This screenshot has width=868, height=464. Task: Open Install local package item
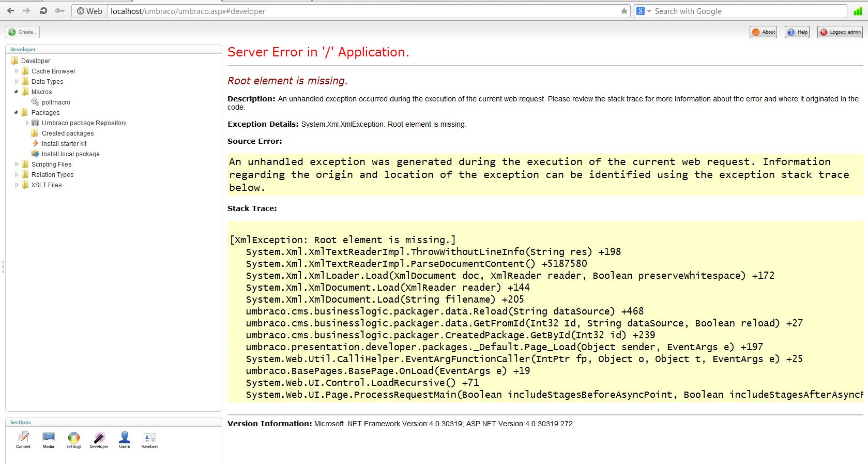point(70,154)
